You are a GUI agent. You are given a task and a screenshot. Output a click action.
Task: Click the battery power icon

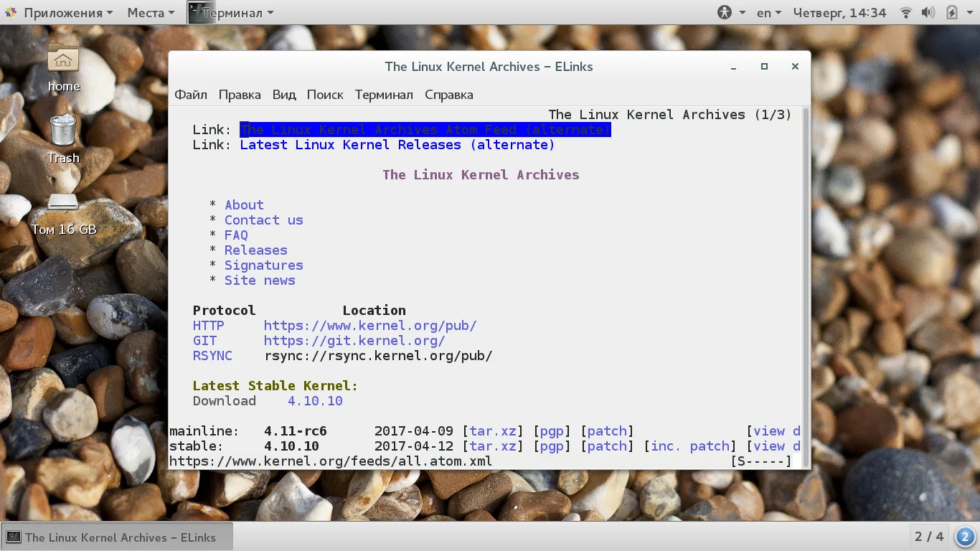click(x=952, y=13)
